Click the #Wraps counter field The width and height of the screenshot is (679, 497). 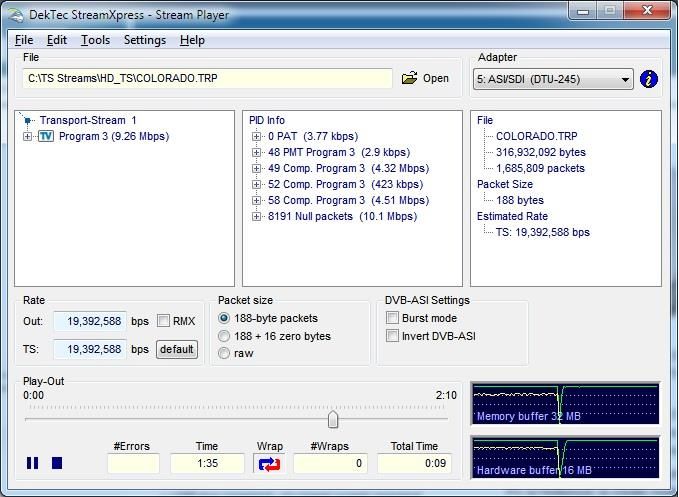pos(330,463)
